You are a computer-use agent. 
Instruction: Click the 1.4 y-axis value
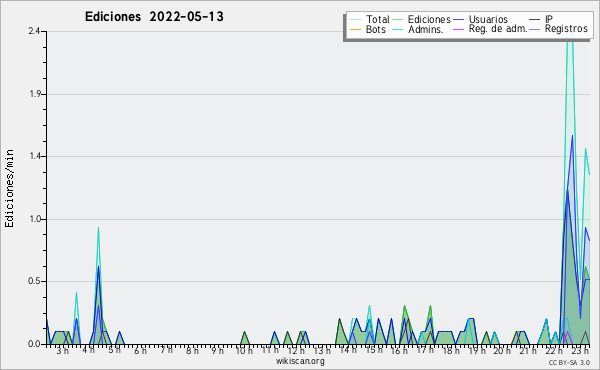35,156
